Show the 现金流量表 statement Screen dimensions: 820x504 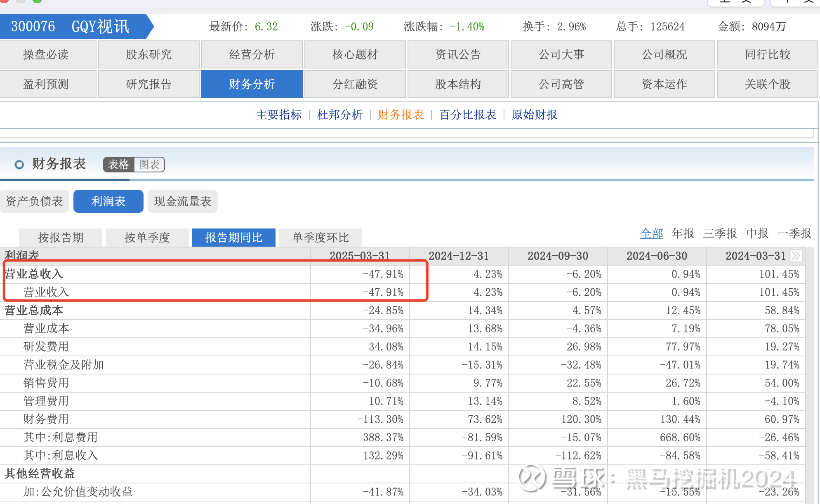click(183, 201)
